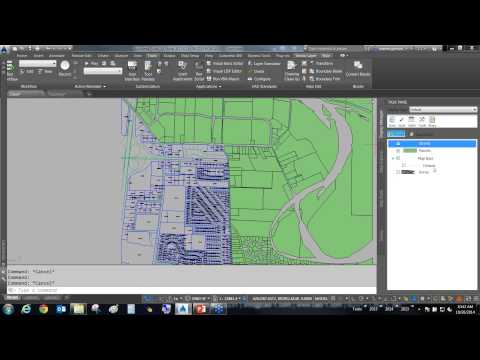Open the Visual LISP Editor
This screenshot has width=480, height=360.
coord(224,71)
